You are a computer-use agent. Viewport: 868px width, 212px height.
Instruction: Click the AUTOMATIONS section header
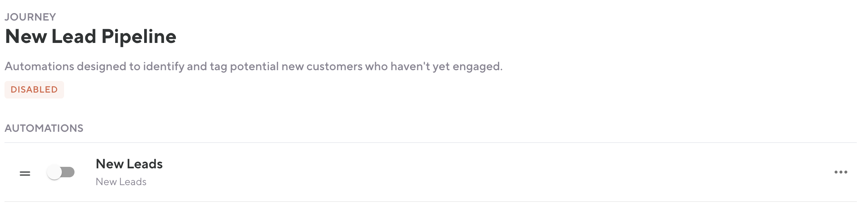pos(44,128)
